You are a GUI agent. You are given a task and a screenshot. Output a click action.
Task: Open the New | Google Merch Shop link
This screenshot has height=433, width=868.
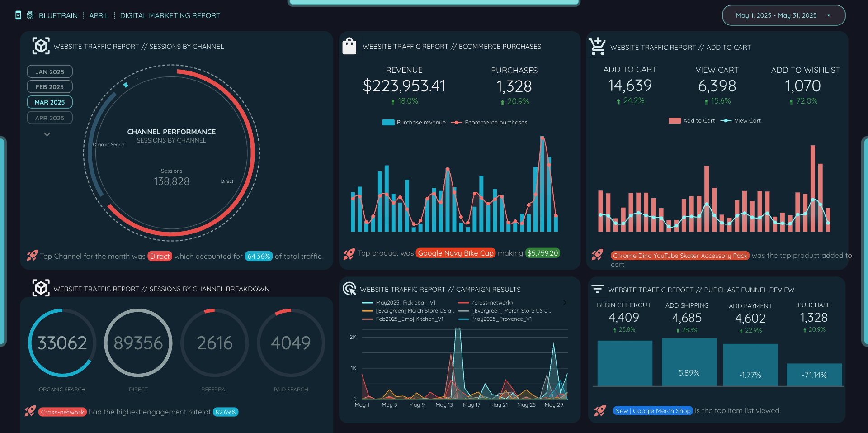(x=653, y=410)
